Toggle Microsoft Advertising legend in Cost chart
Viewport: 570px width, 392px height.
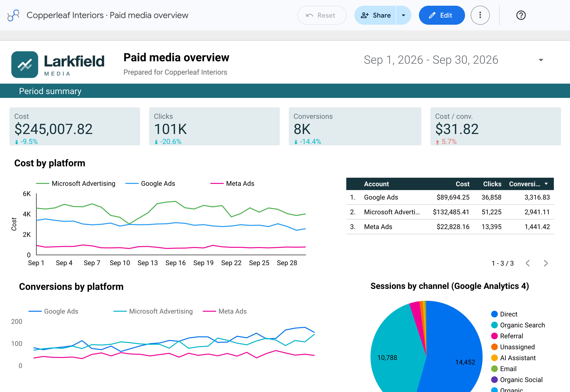[76, 183]
